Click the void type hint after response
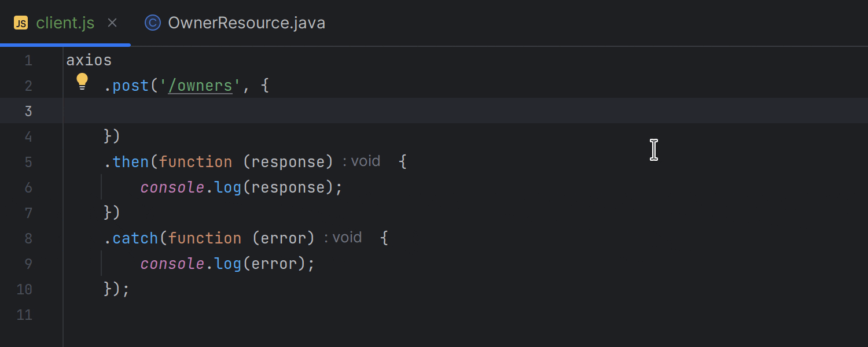 365,161
